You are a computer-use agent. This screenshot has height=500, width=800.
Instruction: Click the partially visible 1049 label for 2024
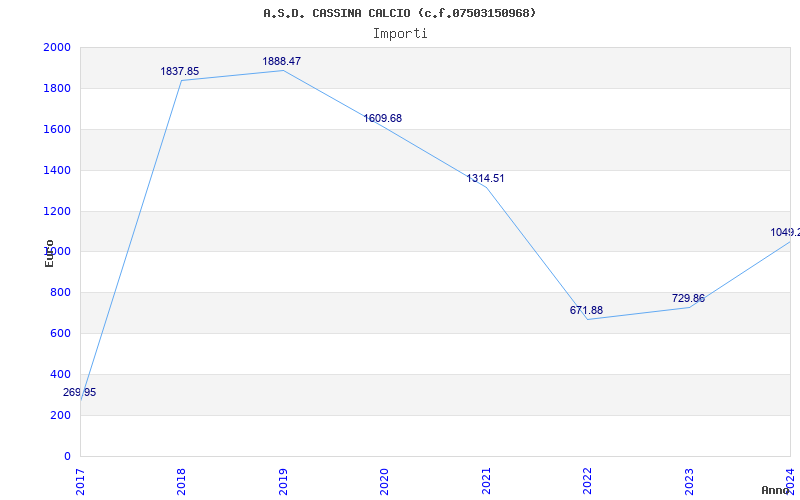pyautogui.click(x=785, y=233)
